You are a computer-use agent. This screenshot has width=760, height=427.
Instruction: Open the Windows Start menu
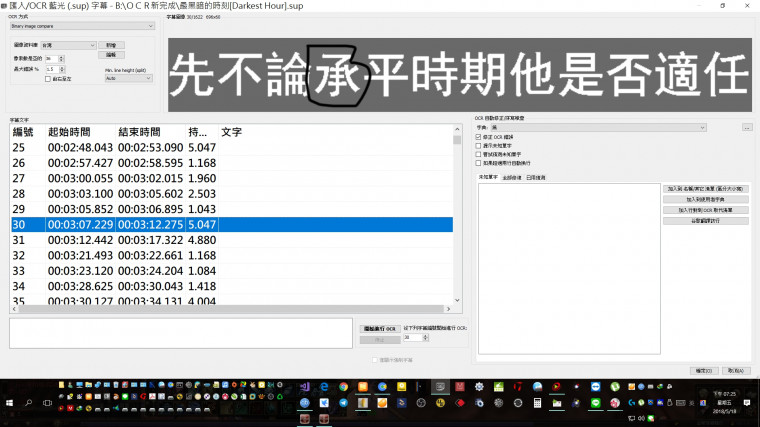pyautogui.click(x=9, y=403)
